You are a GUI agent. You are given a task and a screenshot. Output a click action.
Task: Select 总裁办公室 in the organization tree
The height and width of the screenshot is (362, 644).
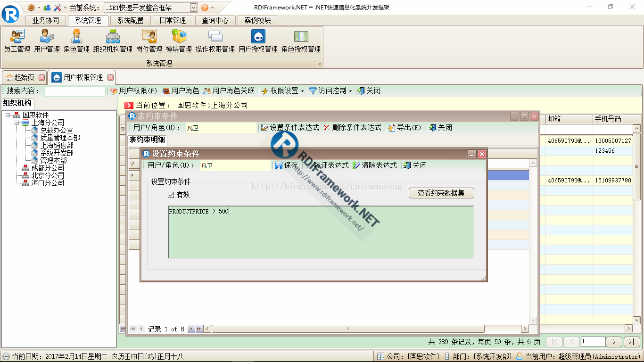[57, 130]
